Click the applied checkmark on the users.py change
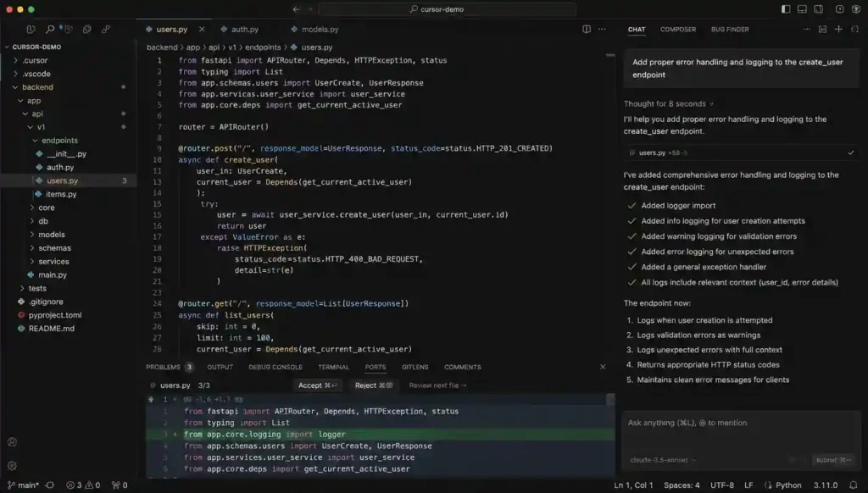Screen dimensions: 868x493 (851, 152)
